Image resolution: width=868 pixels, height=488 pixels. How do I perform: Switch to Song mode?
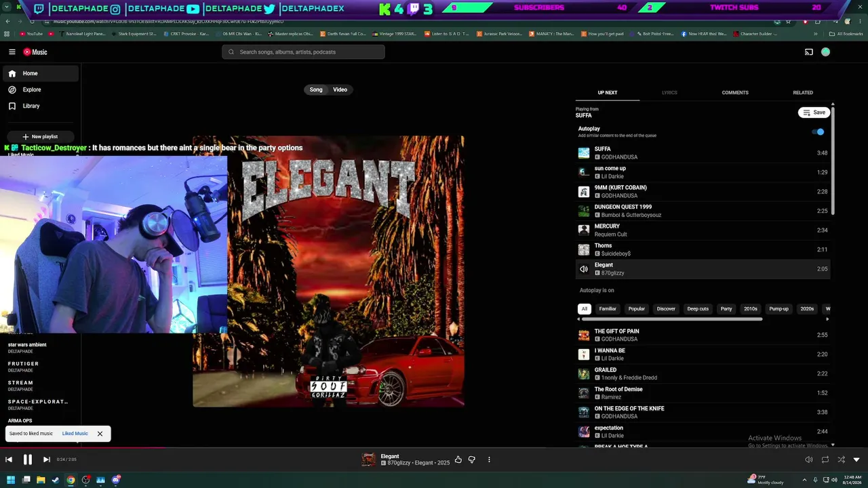pos(316,89)
